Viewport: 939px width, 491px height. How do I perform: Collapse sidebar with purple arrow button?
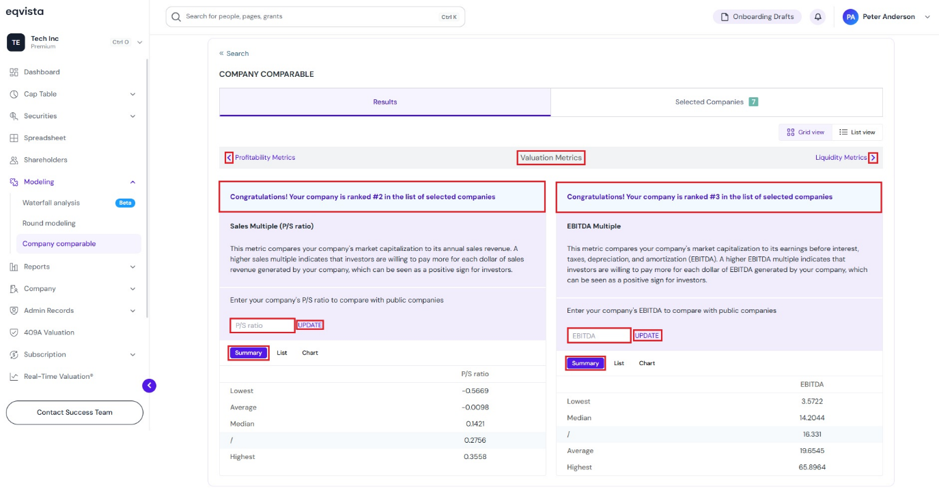pyautogui.click(x=149, y=386)
